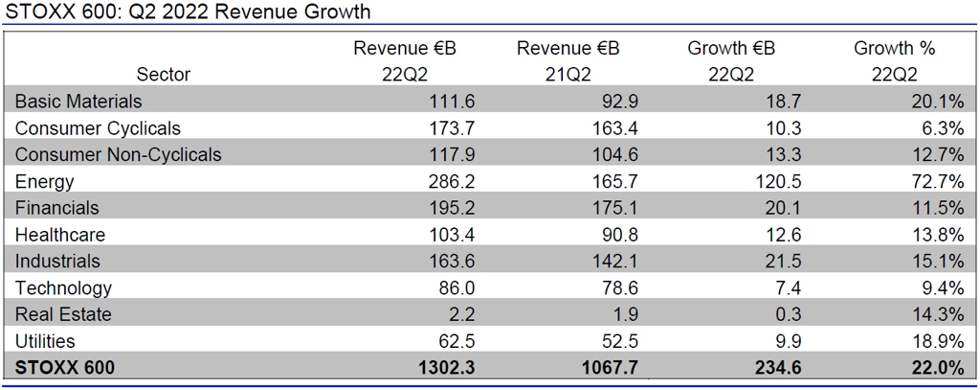
Task: Select Consumer Cyclicals 21Q2 revenue 163.4
Action: pos(613,128)
